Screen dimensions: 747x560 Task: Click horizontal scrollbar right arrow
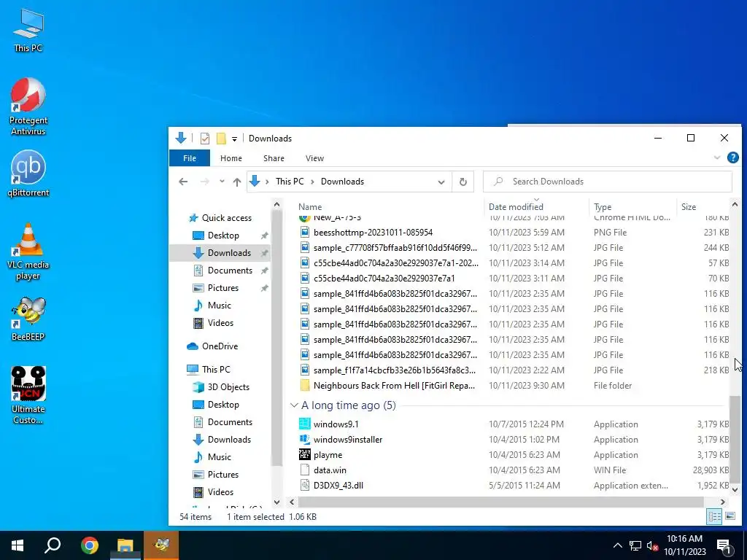pyautogui.click(x=723, y=502)
